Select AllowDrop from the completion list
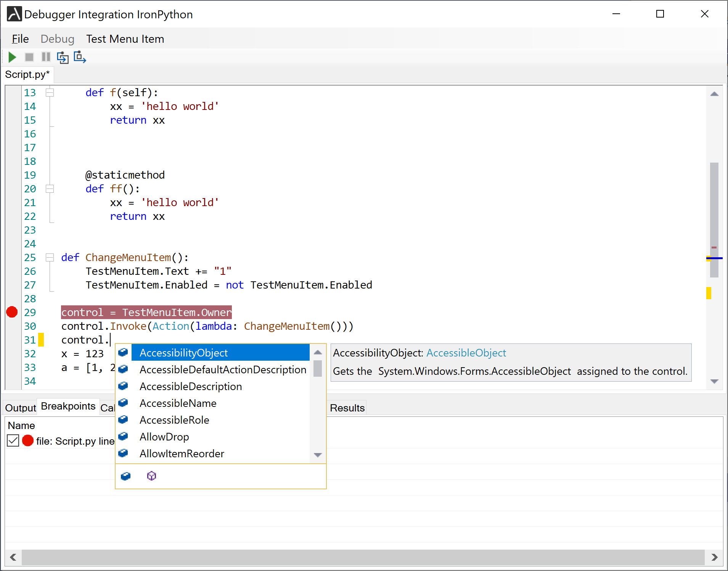This screenshot has height=571, width=728. pyautogui.click(x=164, y=436)
